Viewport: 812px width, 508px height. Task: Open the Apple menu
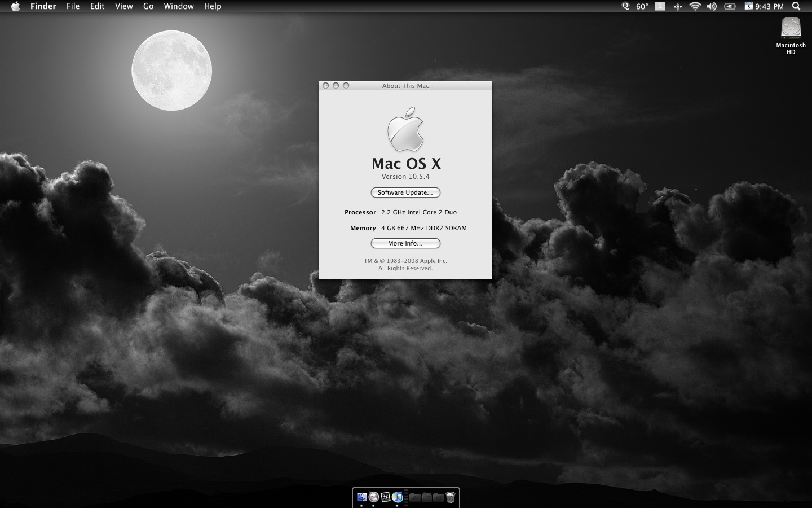(x=15, y=6)
